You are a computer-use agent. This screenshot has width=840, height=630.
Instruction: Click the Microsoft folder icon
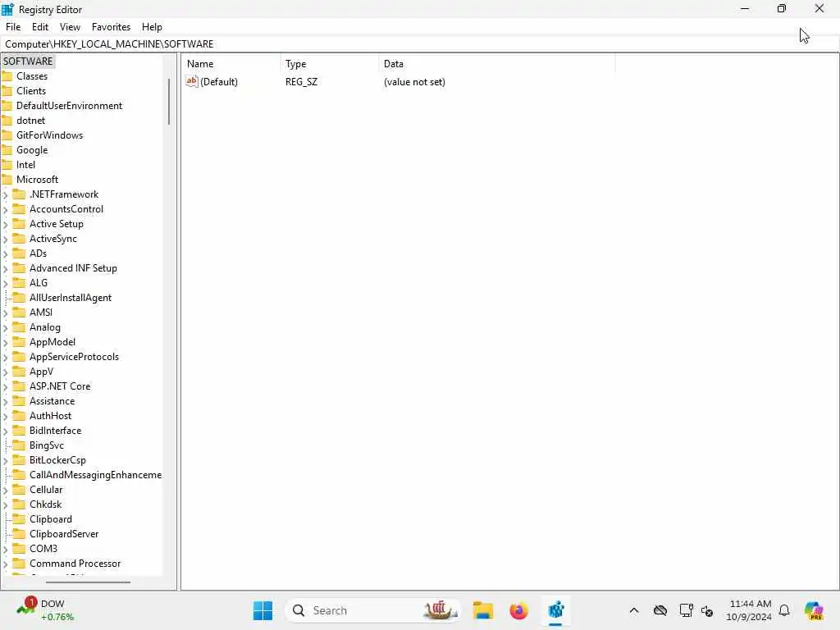[x=7, y=180]
